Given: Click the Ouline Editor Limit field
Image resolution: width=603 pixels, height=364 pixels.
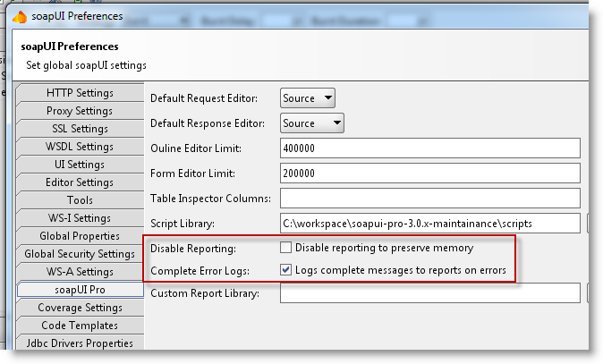Looking at the screenshot, I should coord(430,148).
